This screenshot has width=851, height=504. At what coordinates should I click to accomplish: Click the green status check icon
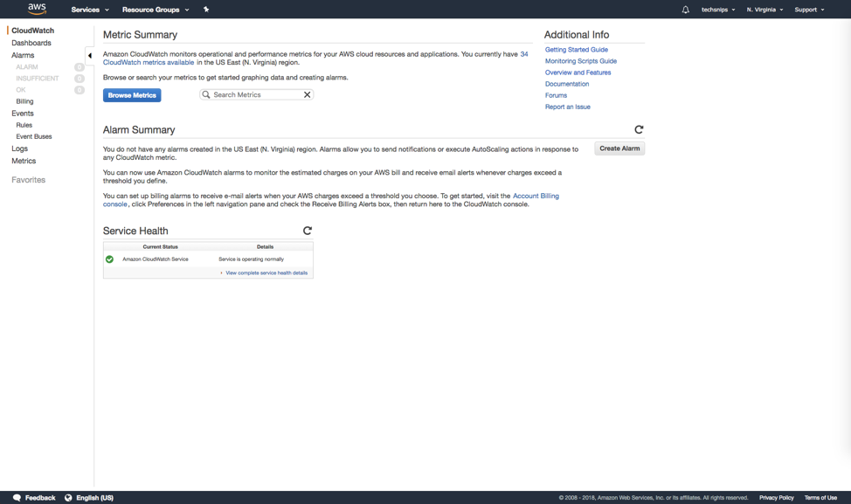pos(109,259)
